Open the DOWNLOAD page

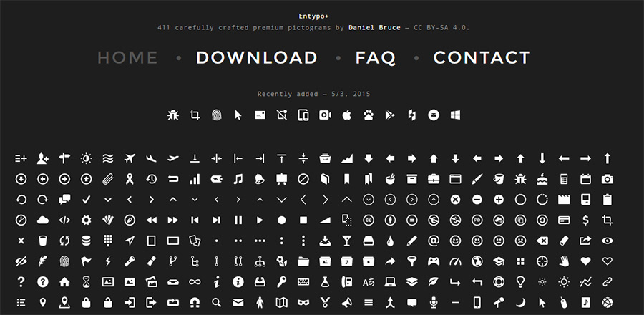point(256,58)
